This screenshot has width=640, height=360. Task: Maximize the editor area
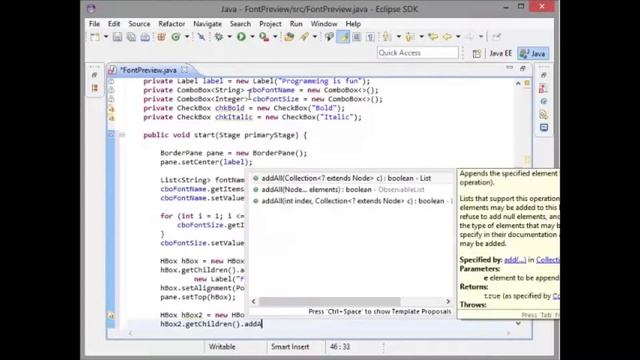tap(523, 68)
